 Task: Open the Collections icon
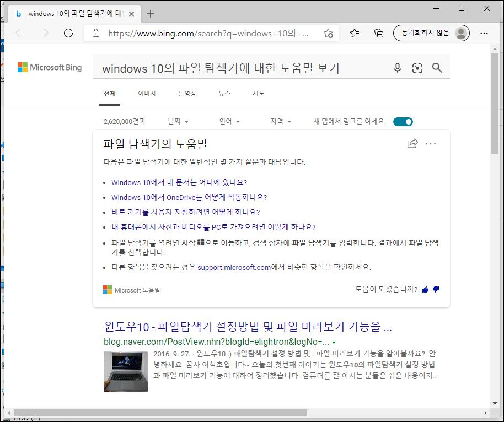tap(379, 33)
